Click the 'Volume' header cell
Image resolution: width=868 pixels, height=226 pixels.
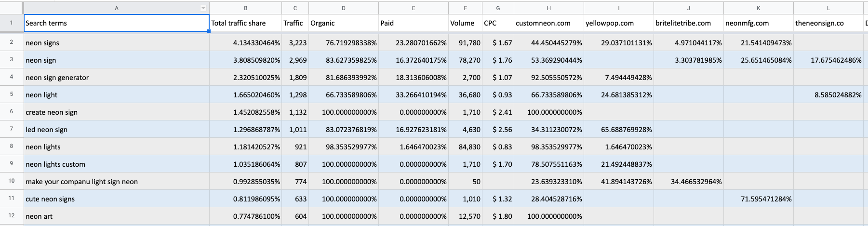465,23
